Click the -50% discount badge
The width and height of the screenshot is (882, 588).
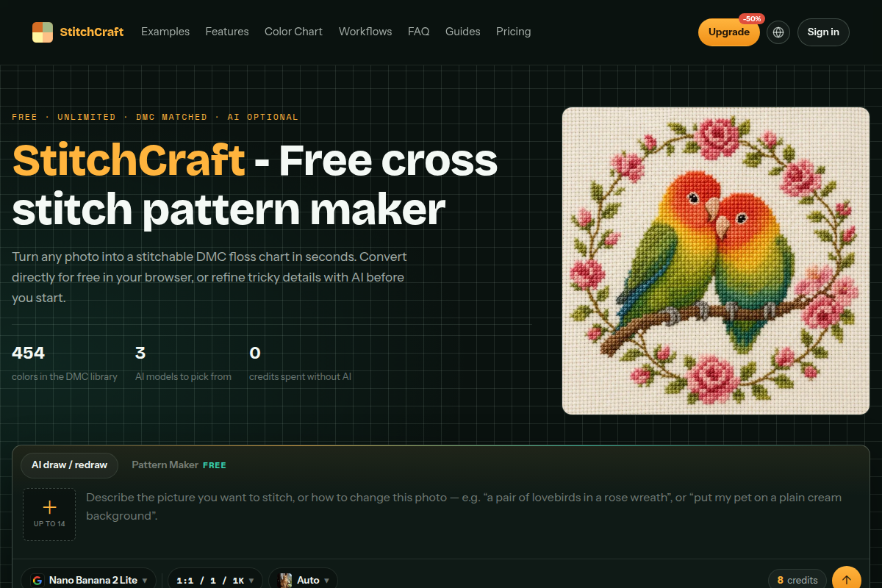[x=753, y=18]
